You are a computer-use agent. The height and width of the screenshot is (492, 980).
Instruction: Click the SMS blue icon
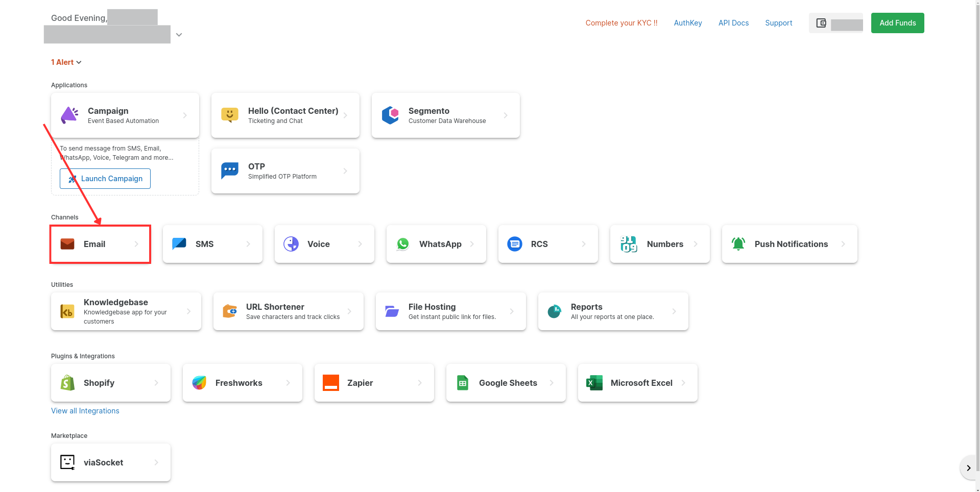179,244
